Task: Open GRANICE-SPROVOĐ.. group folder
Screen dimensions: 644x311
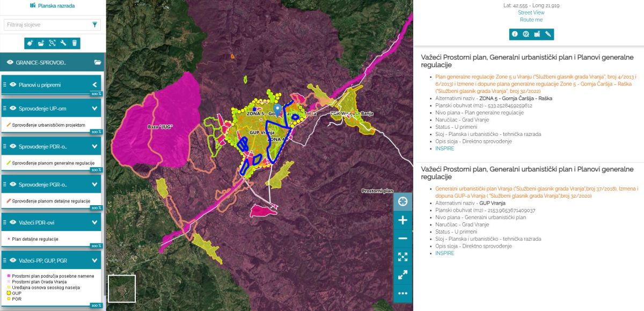Action: (97, 62)
